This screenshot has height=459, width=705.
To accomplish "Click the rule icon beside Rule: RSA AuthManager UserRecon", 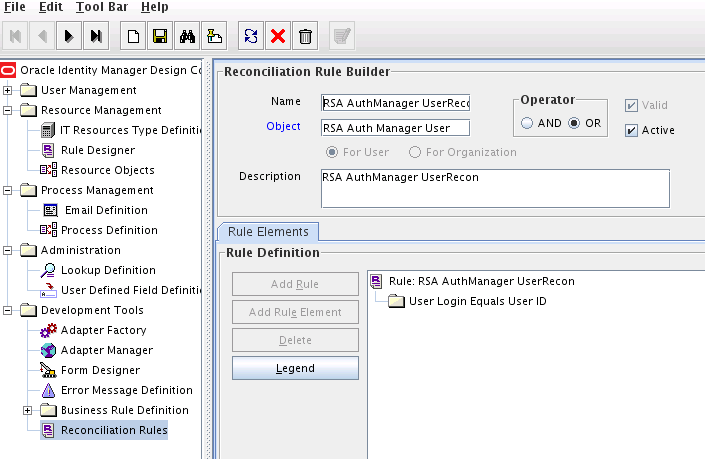I will click(376, 281).
